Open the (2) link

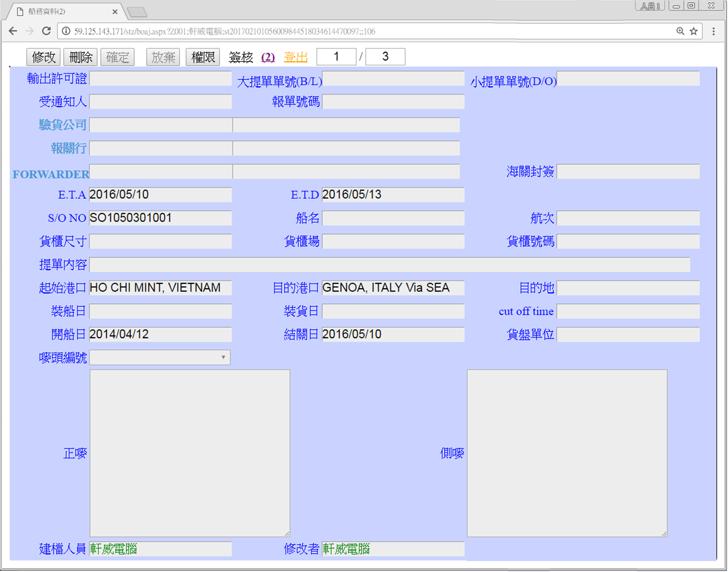pos(268,57)
